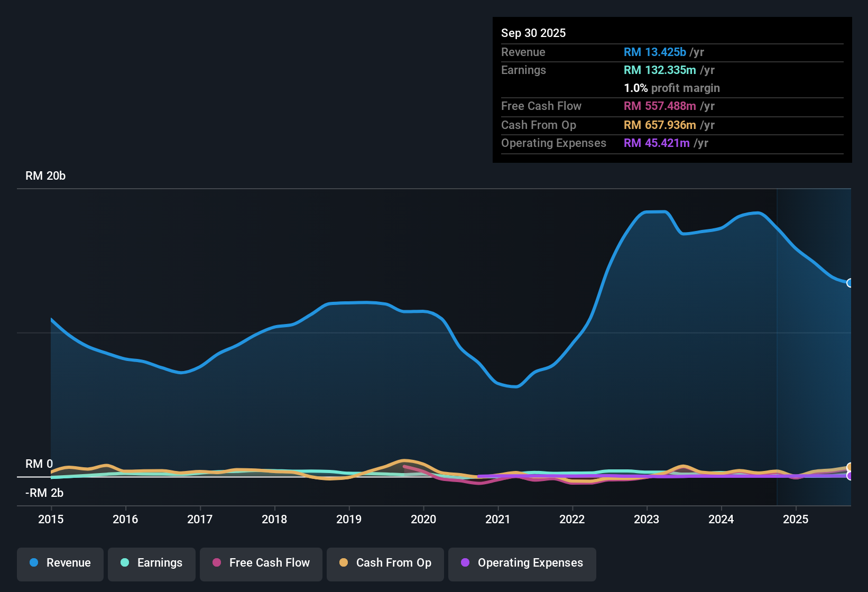This screenshot has width=868, height=592.
Task: Disable the Cash From Op series
Action: coord(385,563)
